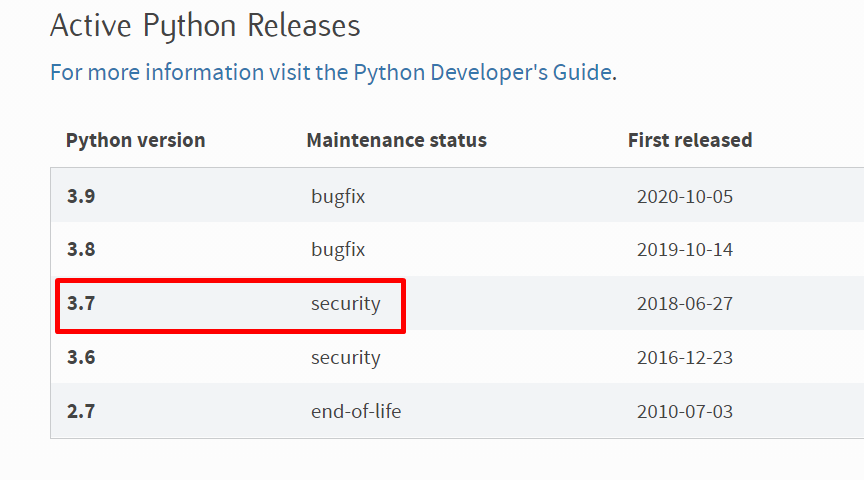Select version 2.7 in the table

coord(81,411)
